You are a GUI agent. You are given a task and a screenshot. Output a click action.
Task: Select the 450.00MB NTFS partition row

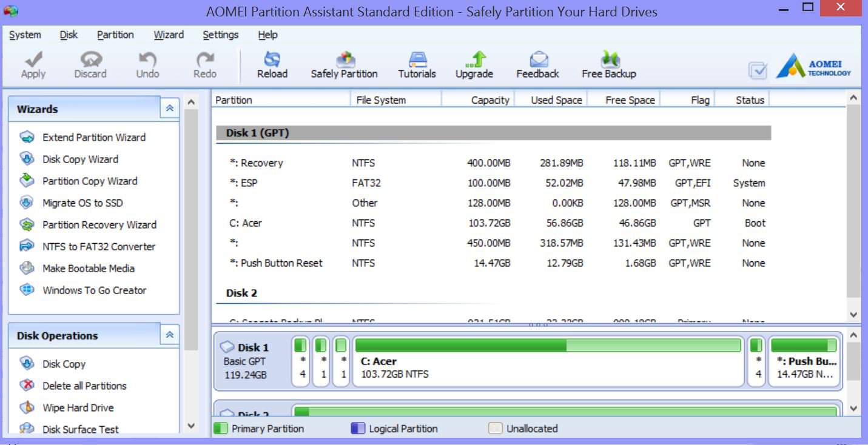coord(494,243)
